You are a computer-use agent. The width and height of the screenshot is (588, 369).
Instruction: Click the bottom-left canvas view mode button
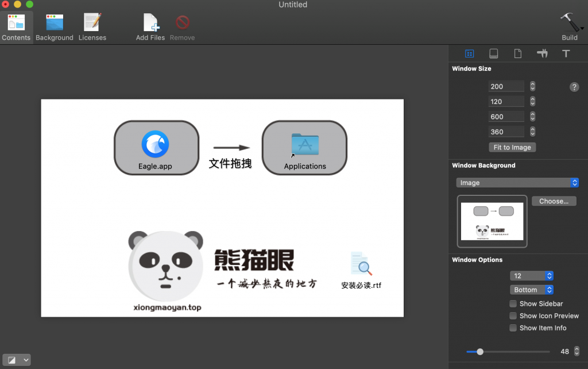pyautogui.click(x=11, y=360)
